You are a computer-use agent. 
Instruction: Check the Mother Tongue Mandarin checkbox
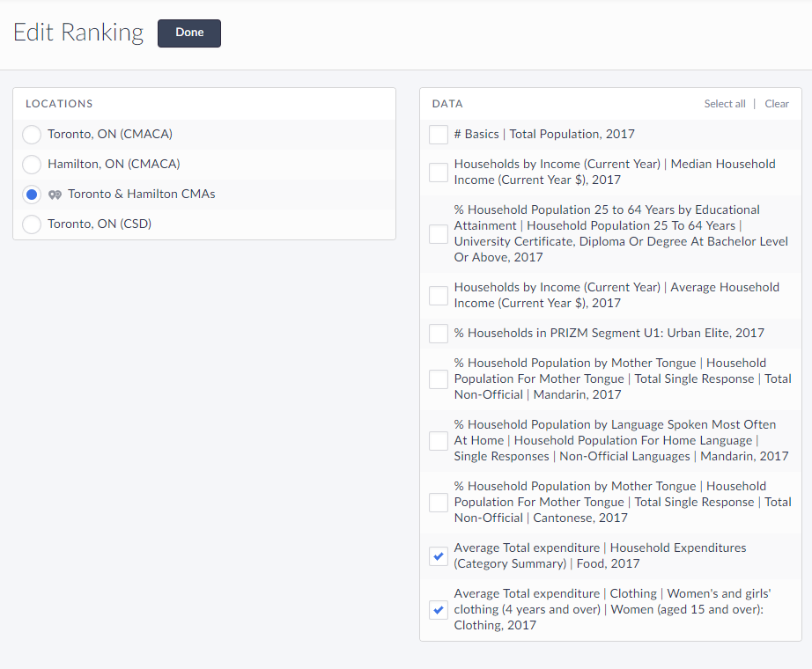point(439,379)
